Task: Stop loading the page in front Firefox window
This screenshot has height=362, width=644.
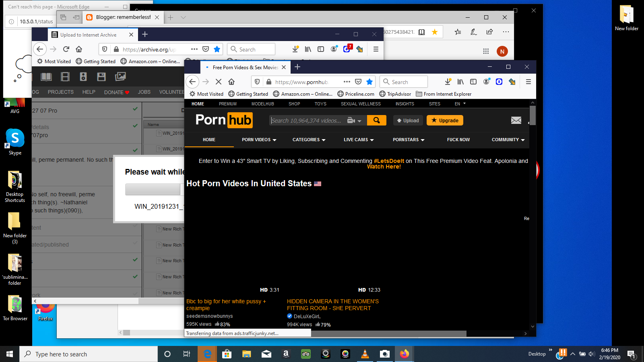Action: click(219, 82)
